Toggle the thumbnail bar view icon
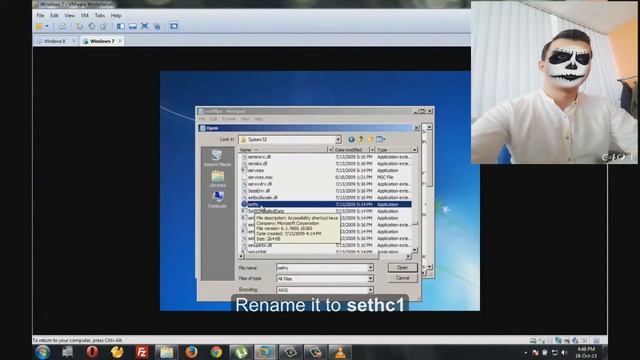The image size is (640, 360). (x=133, y=26)
